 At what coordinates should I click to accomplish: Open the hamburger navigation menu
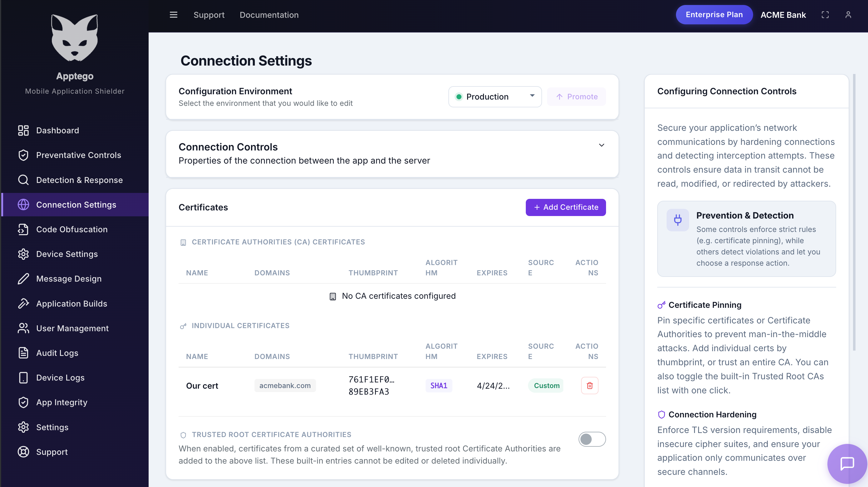coord(173,15)
